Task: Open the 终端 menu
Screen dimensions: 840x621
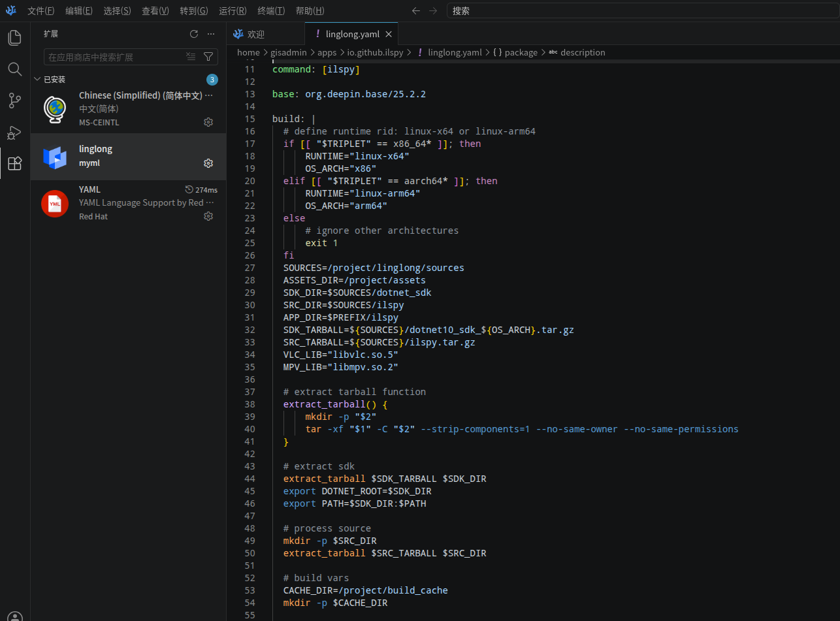Action: pos(271,10)
